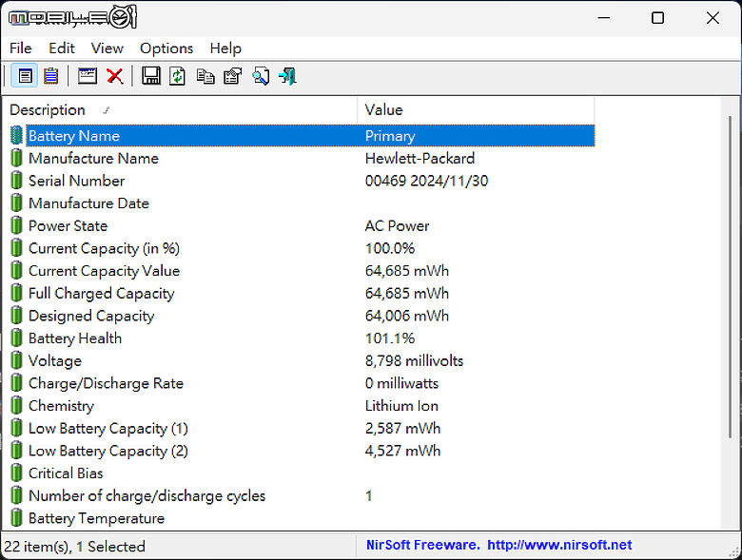Click the Lithium Ion value cell
This screenshot has height=560, width=742.
click(401, 406)
